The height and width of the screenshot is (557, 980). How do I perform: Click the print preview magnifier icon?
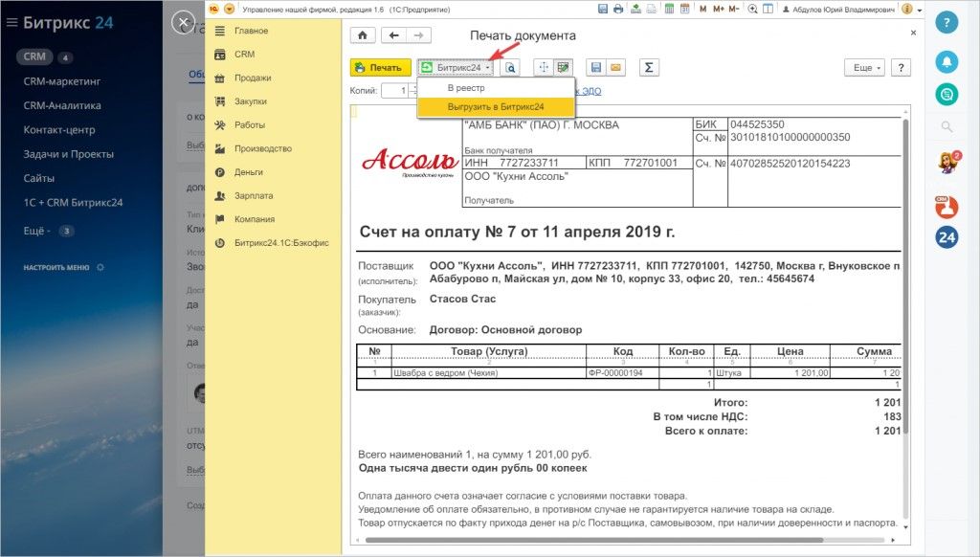511,68
